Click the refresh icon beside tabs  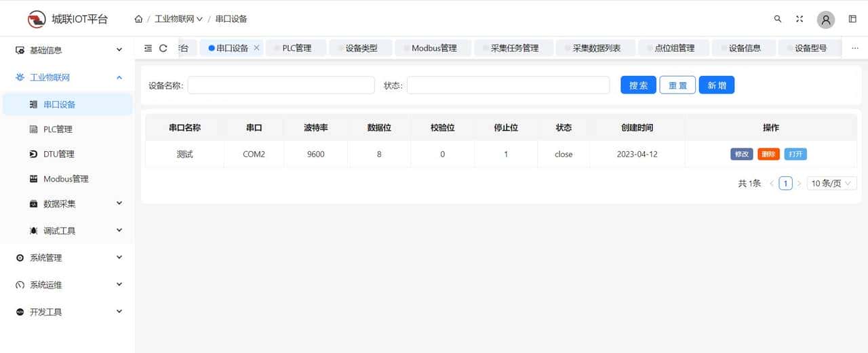163,48
